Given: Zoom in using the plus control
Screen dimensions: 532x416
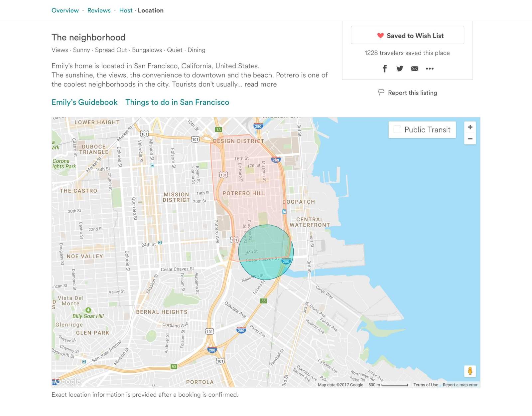Looking at the screenshot, I should (x=470, y=127).
